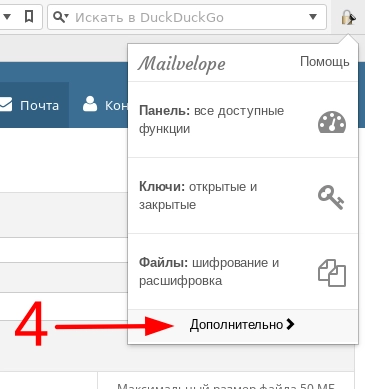This screenshot has width=365, height=389.
Task: Select Ключи: открытые и закрытые entry
Action: point(243,196)
